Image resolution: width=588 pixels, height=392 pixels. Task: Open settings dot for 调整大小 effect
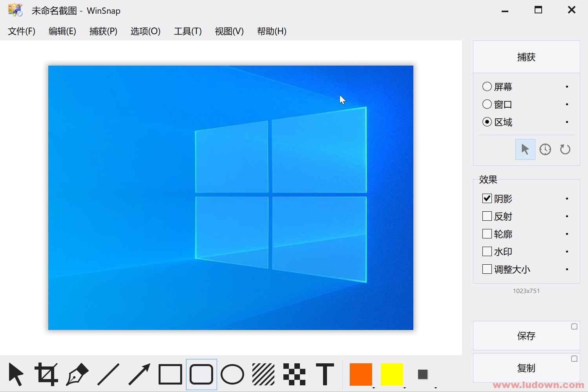click(x=567, y=269)
